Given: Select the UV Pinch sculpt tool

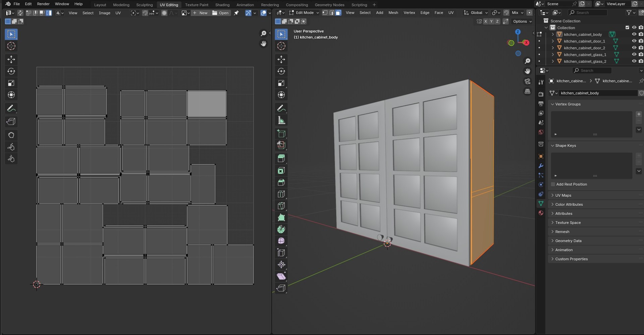Looking at the screenshot, I should click(x=11, y=158).
